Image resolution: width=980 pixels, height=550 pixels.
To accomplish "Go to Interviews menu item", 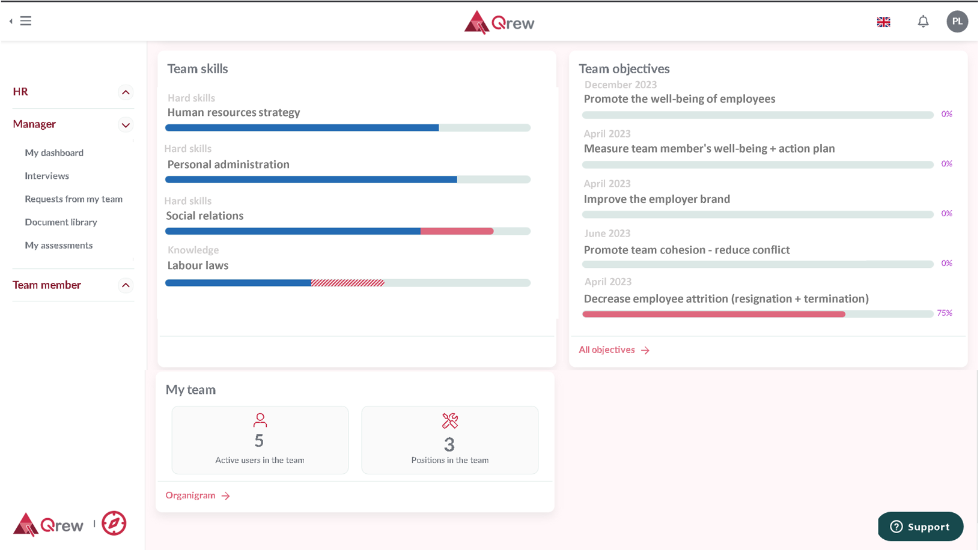I will [x=47, y=176].
